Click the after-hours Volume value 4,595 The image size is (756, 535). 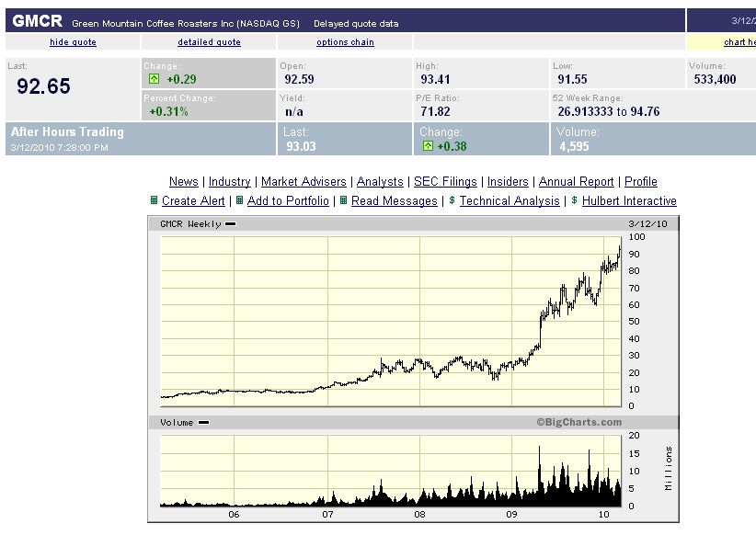pyautogui.click(x=574, y=146)
